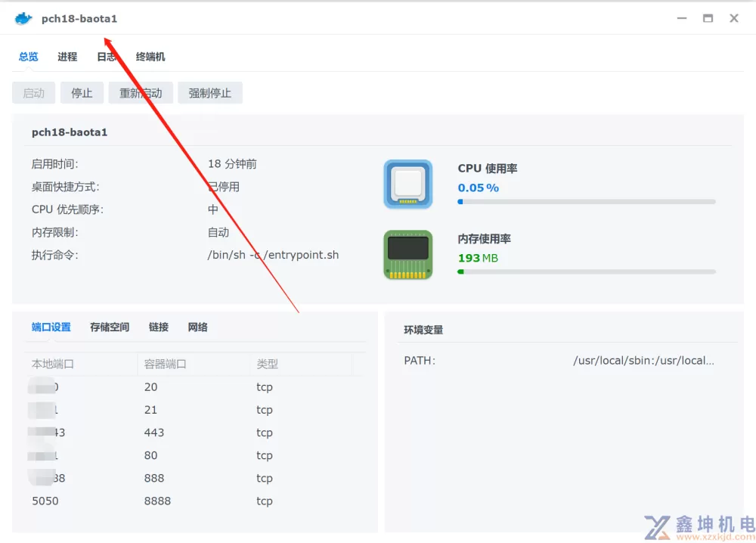Image resolution: width=756 pixels, height=543 pixels.
Task: Click the CPU usage progress bar
Action: point(587,202)
